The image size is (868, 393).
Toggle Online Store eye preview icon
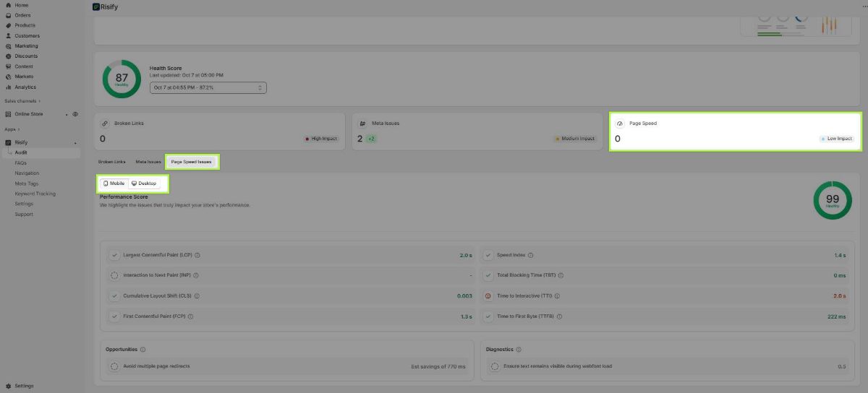point(75,114)
